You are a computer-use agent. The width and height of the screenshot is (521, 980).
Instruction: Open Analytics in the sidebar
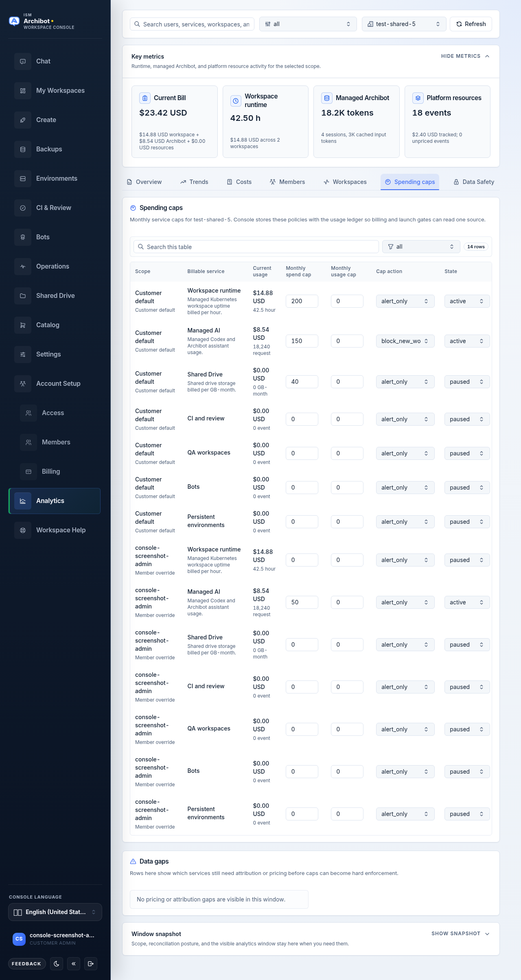[x=55, y=501]
